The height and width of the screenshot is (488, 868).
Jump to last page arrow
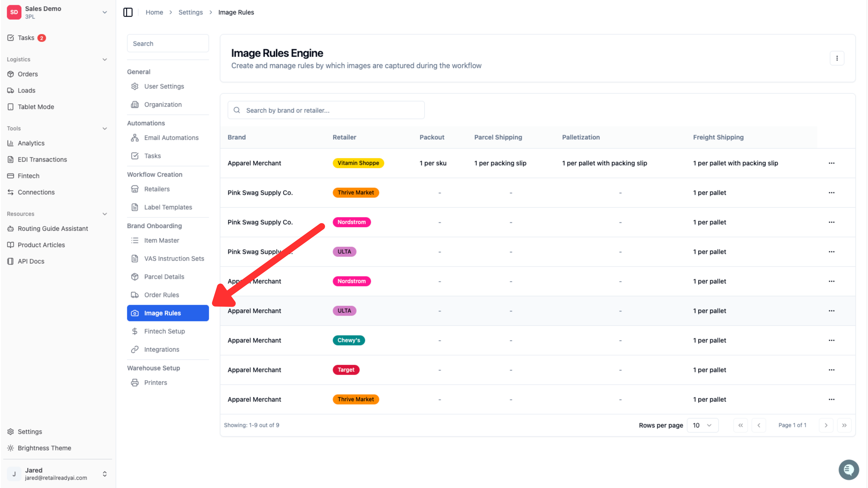coord(844,425)
